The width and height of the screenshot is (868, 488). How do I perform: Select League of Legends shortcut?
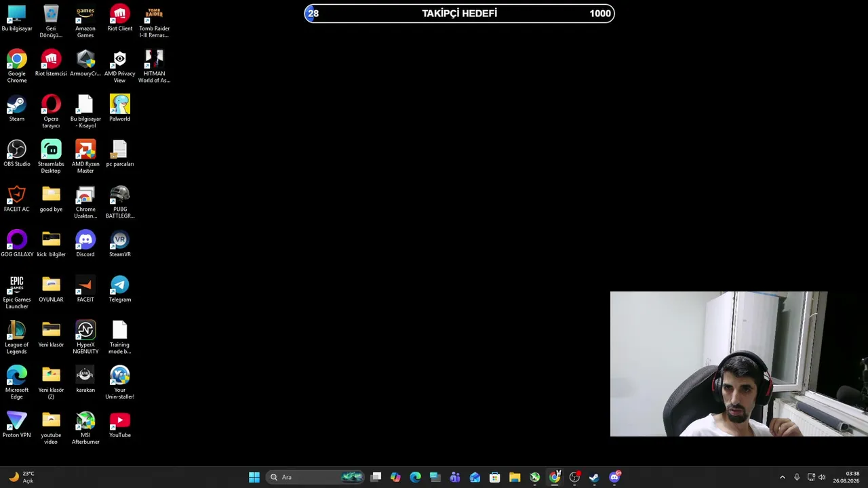coord(17,338)
